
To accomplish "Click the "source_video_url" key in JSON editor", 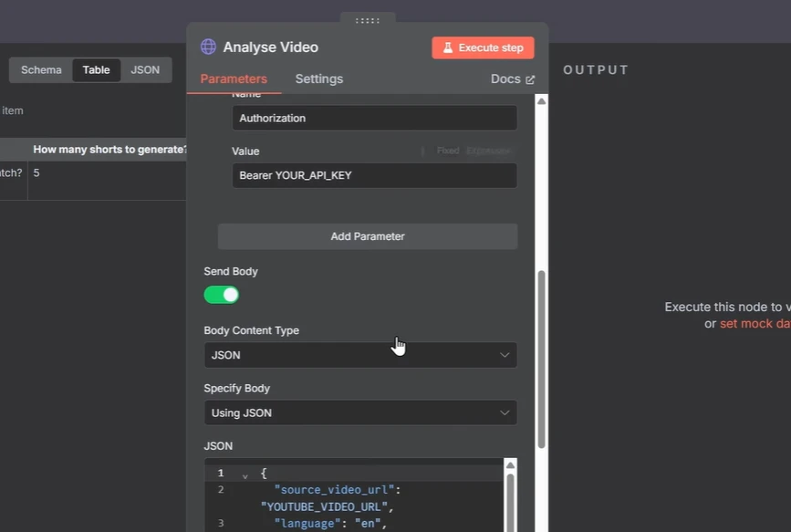I will [334, 490].
